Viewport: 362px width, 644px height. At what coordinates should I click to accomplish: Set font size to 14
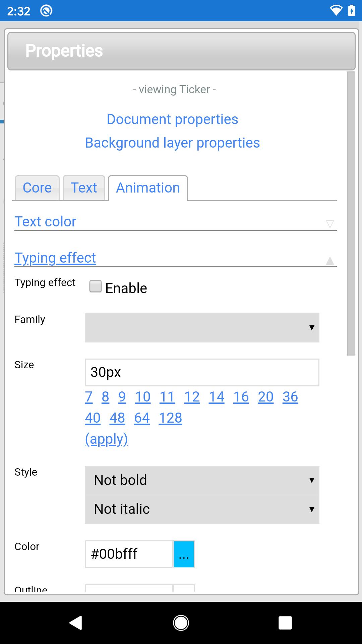pos(217,397)
